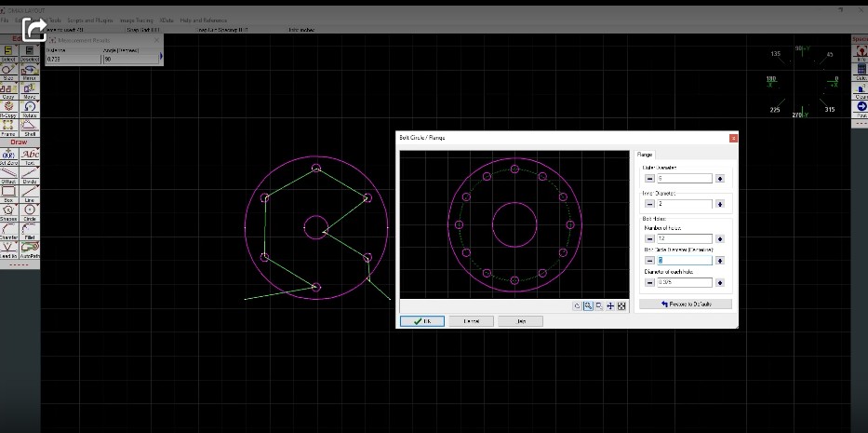The image size is (868, 433).
Task: Increase Diameter of each hole
Action: (720, 283)
